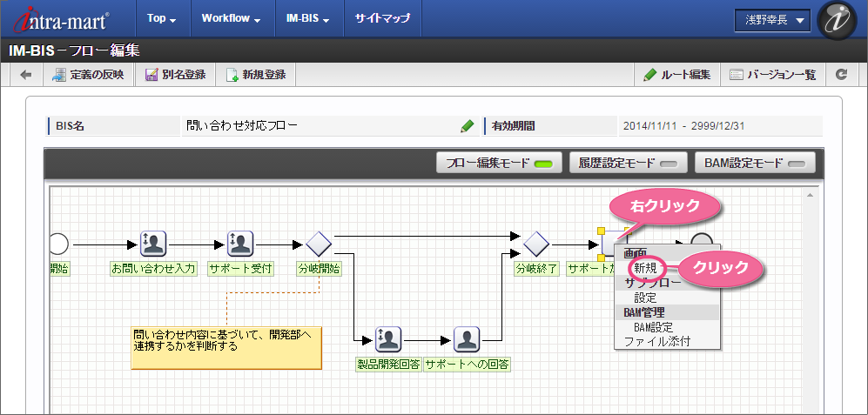The image size is (868, 415).
Task: Click the yellow annotation note
Action: click(x=226, y=347)
